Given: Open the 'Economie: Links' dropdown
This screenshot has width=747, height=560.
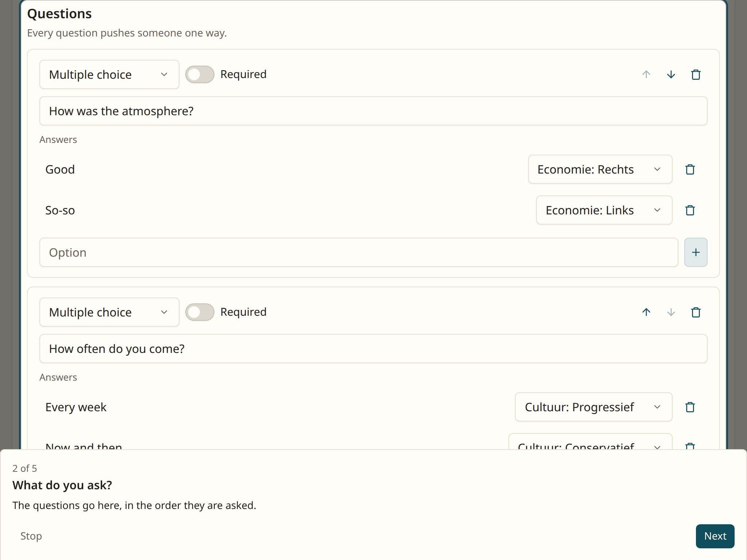Looking at the screenshot, I should [604, 210].
